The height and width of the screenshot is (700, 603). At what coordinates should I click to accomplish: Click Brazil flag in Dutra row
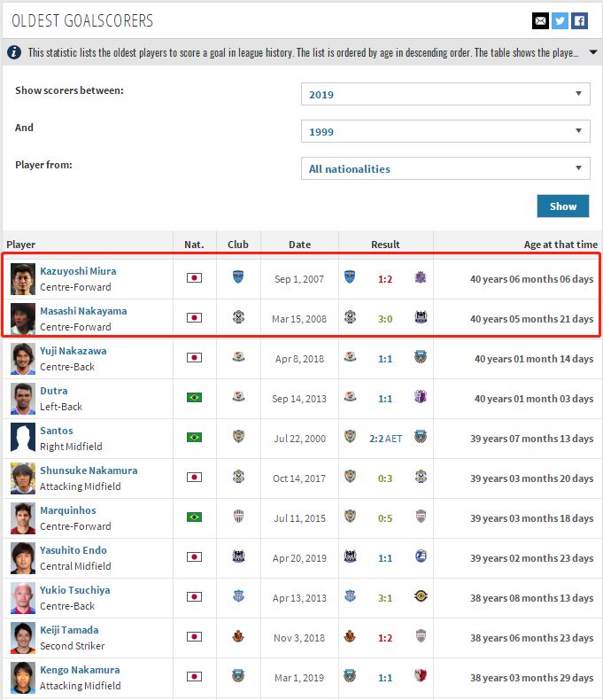click(194, 397)
